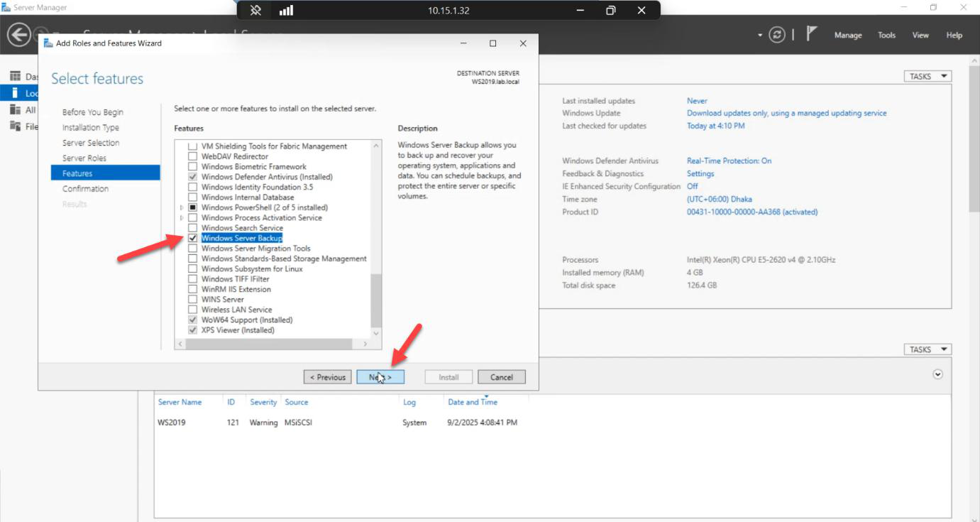Click the Product ID activation link

click(751, 212)
